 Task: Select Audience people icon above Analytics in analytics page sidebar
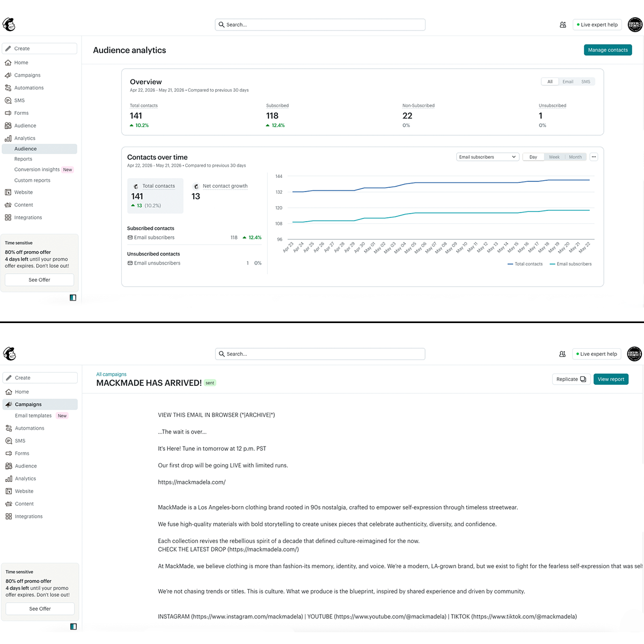pyautogui.click(x=8, y=126)
